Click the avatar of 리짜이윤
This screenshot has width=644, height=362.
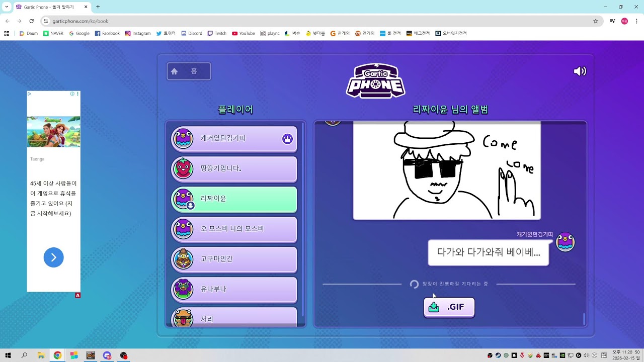click(183, 199)
